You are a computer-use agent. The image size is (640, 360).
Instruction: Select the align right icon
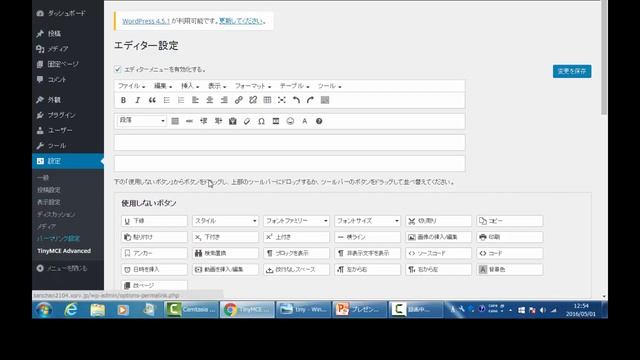(x=224, y=100)
